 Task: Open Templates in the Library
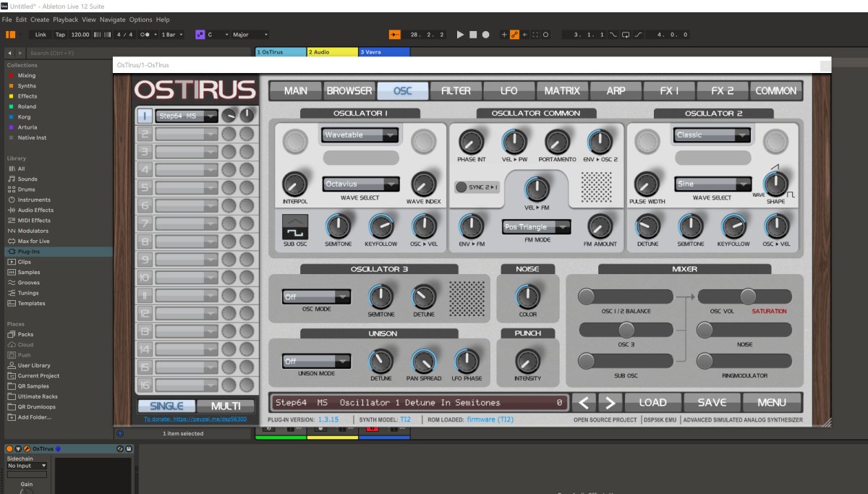(31, 303)
